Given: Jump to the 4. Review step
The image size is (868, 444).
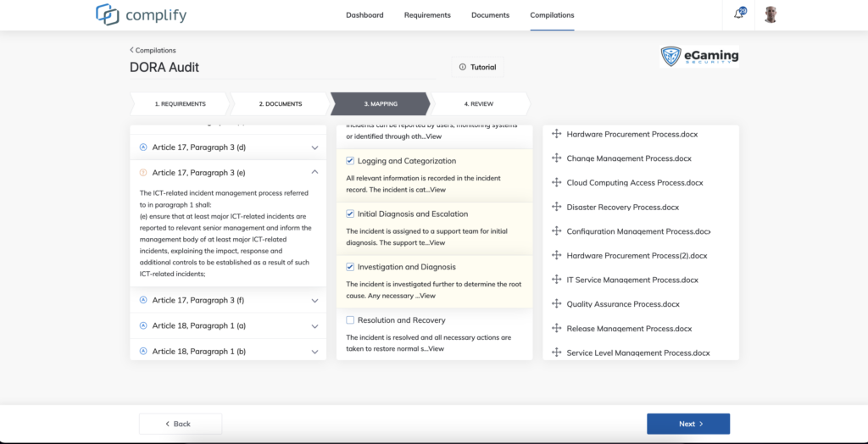Looking at the screenshot, I should tap(479, 104).
